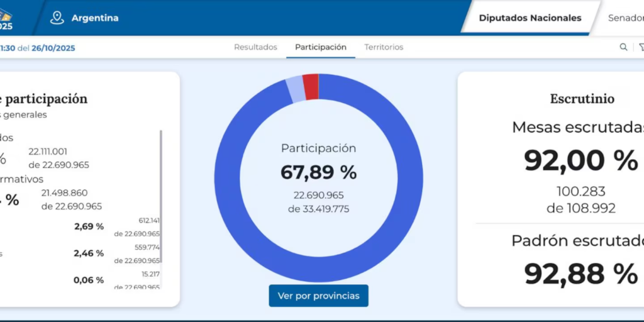The height and width of the screenshot is (322, 644).
Task: Select the Participación tab
Action: [x=321, y=47]
